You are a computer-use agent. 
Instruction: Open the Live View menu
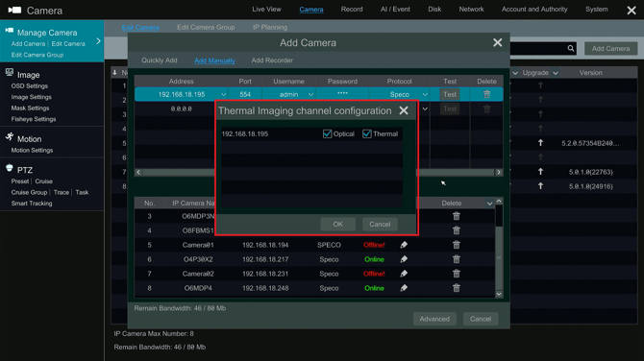point(266,9)
